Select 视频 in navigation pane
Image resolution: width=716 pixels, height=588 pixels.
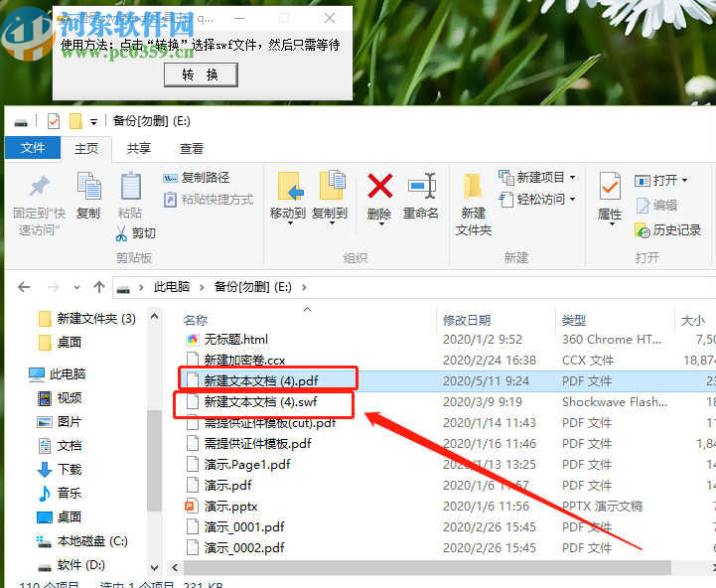[x=60, y=398]
